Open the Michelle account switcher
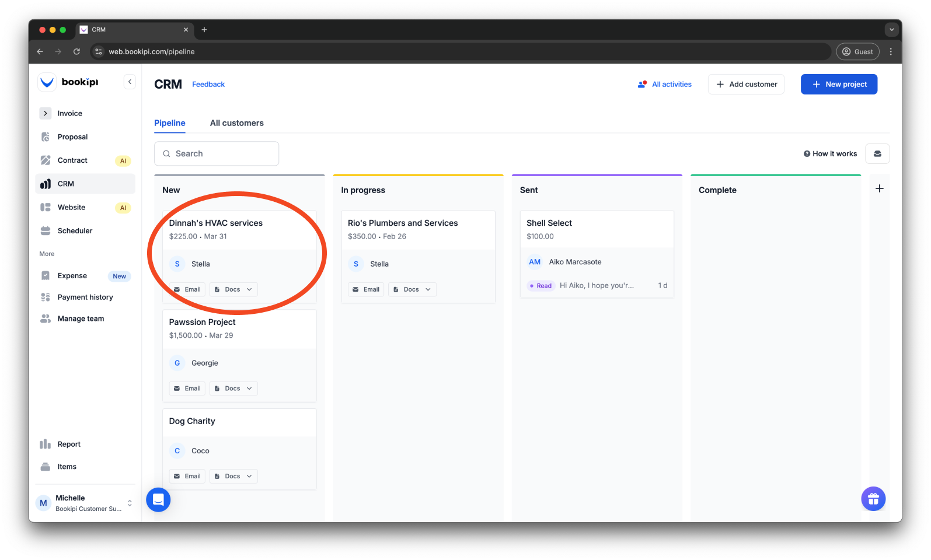 click(85, 503)
